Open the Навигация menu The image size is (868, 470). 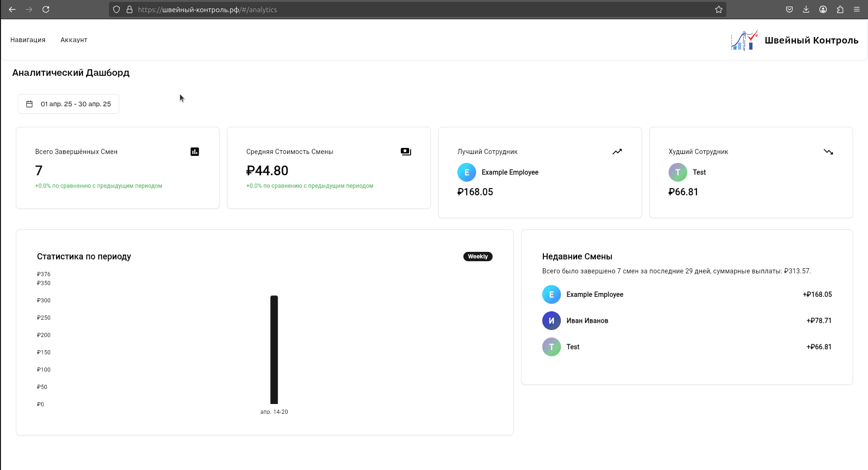coord(28,40)
